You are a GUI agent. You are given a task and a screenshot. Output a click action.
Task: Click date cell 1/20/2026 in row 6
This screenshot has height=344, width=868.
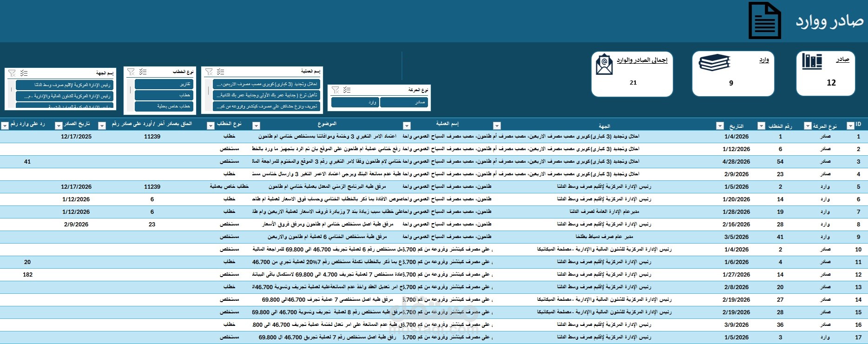click(x=736, y=199)
